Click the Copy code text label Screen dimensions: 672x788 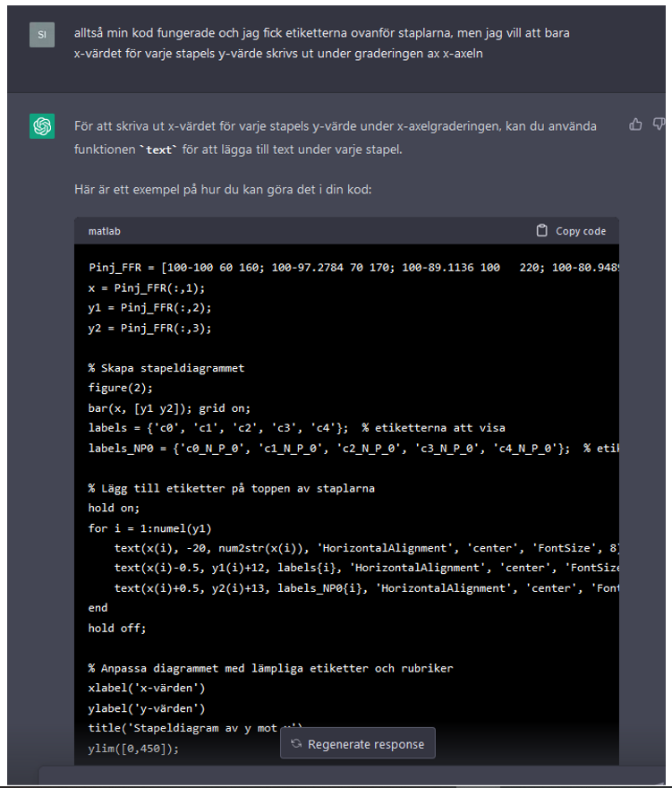pos(581,231)
